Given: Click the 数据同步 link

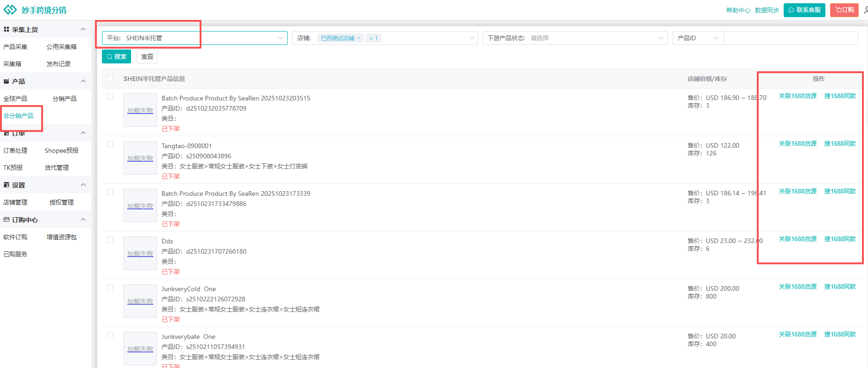Looking at the screenshot, I should click(767, 10).
